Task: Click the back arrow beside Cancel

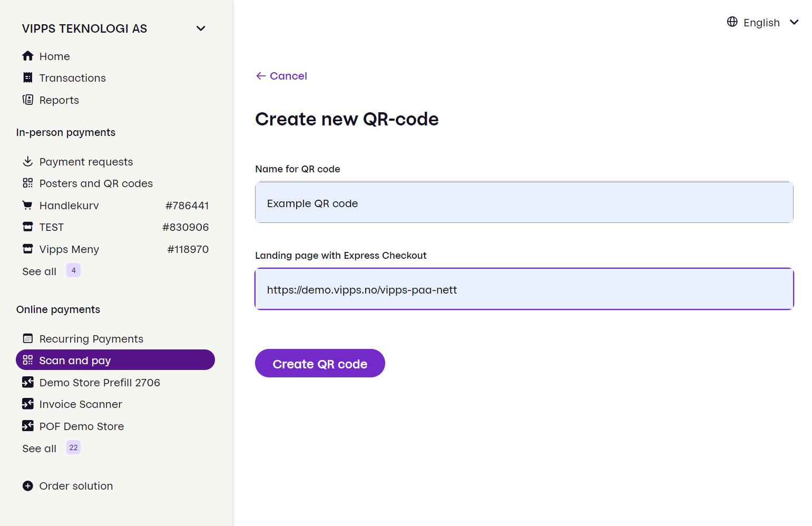Action: point(261,76)
